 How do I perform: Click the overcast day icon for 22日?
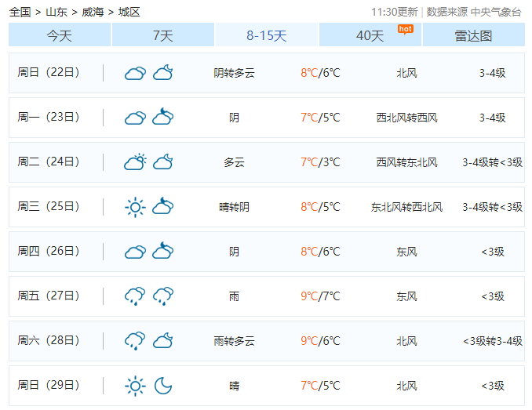(x=135, y=73)
